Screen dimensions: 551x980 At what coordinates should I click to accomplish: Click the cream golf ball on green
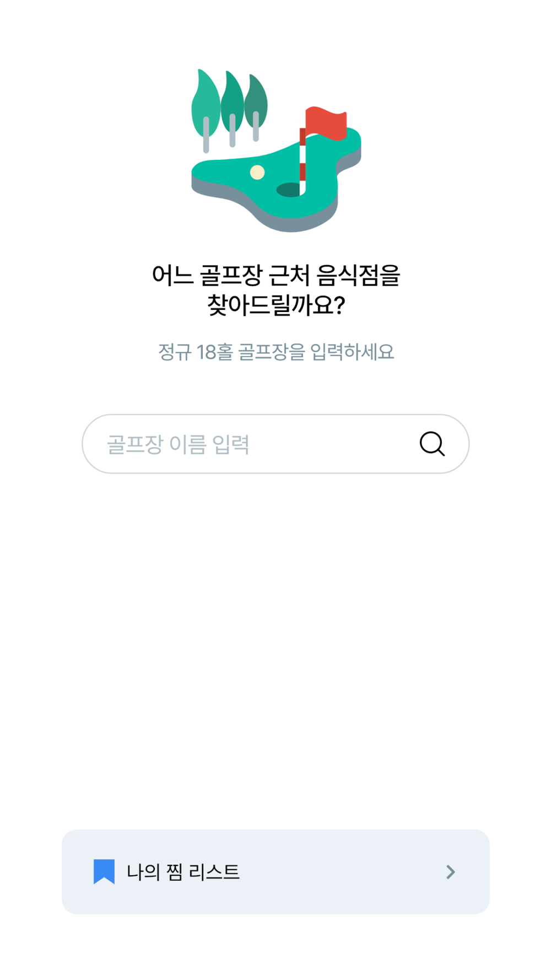click(x=257, y=173)
